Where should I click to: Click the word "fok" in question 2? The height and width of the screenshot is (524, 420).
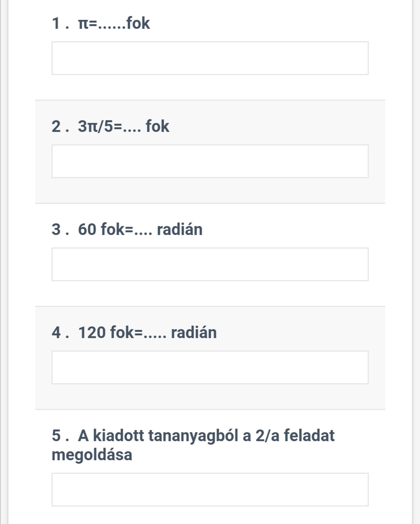pos(157,126)
